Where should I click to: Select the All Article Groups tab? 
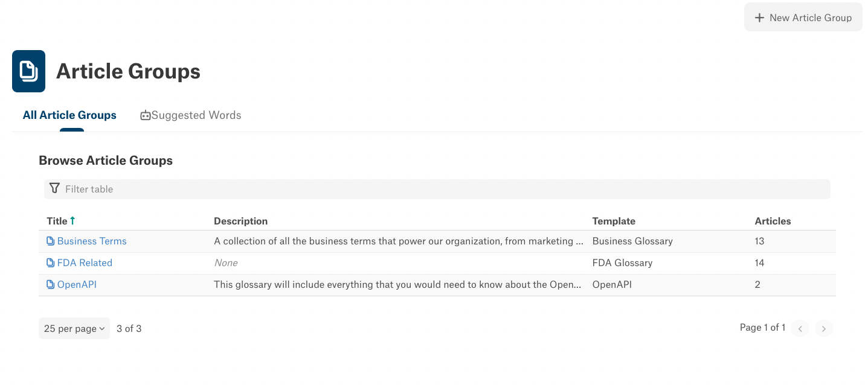click(x=69, y=115)
